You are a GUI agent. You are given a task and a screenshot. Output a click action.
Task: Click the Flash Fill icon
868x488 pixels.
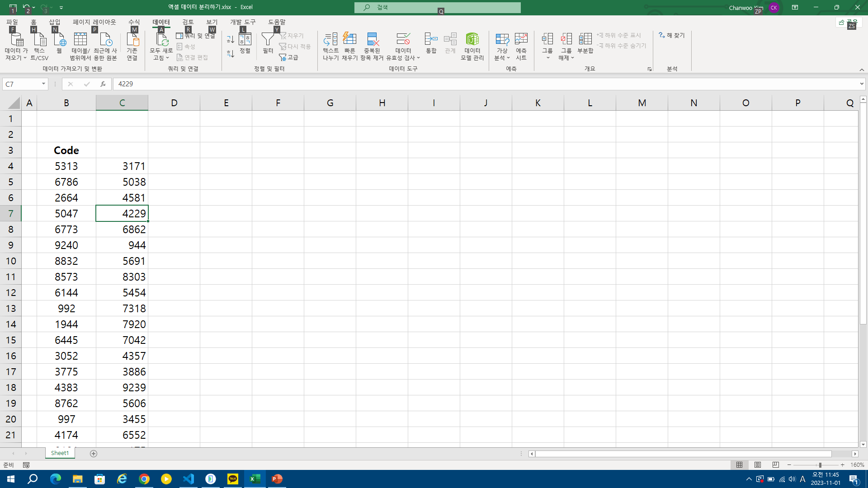[x=349, y=39]
